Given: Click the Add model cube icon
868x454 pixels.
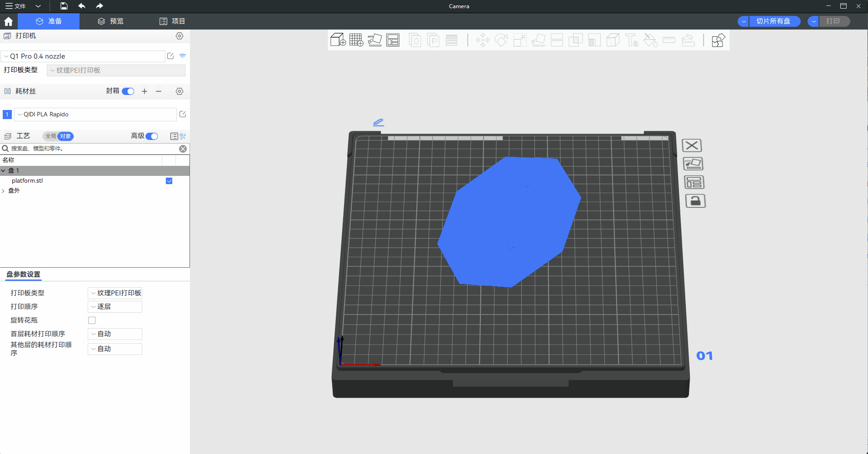Looking at the screenshot, I should [338, 40].
